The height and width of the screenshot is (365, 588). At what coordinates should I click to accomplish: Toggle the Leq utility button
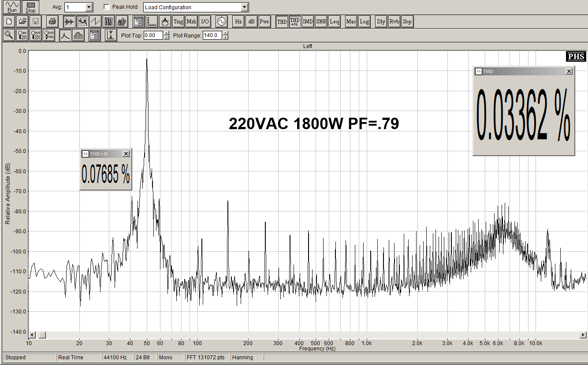335,21
